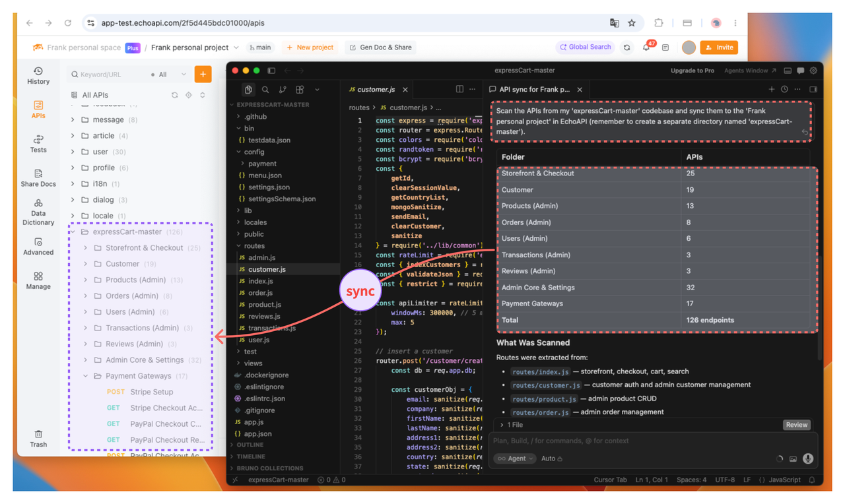Split the customer.js editor
Viewport: 845px width, 504px height.
pos(459,89)
